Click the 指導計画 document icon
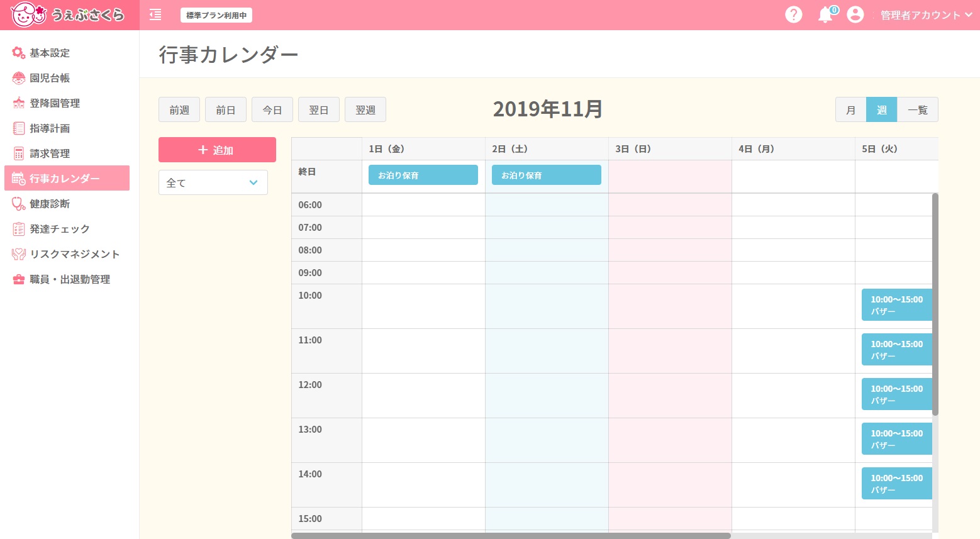This screenshot has width=980, height=539. click(19, 128)
